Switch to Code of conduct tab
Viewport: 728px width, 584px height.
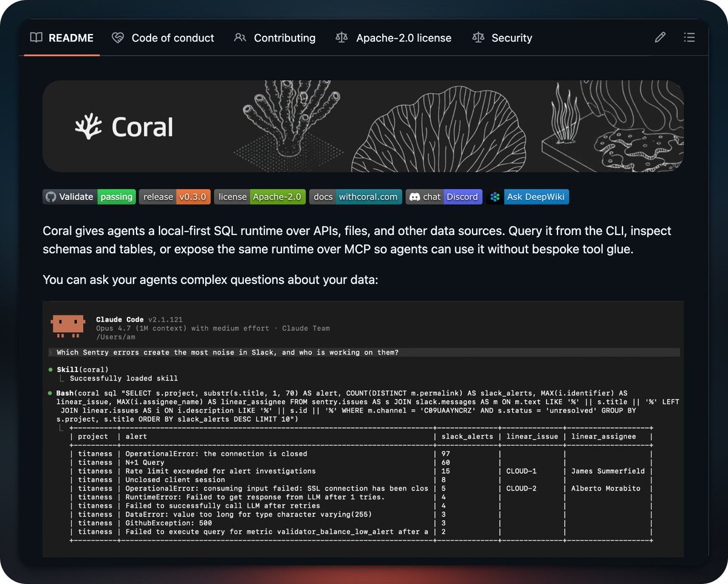(x=163, y=38)
